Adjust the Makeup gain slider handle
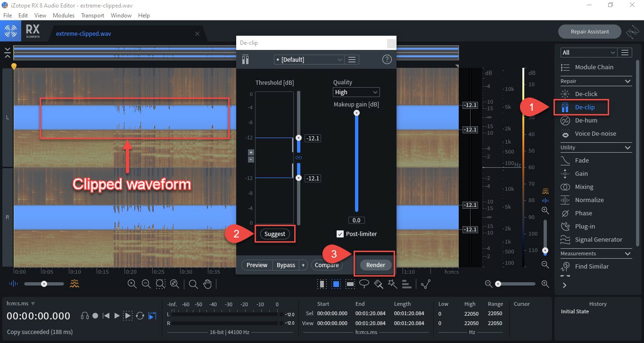This screenshot has height=343, width=644. (356, 113)
